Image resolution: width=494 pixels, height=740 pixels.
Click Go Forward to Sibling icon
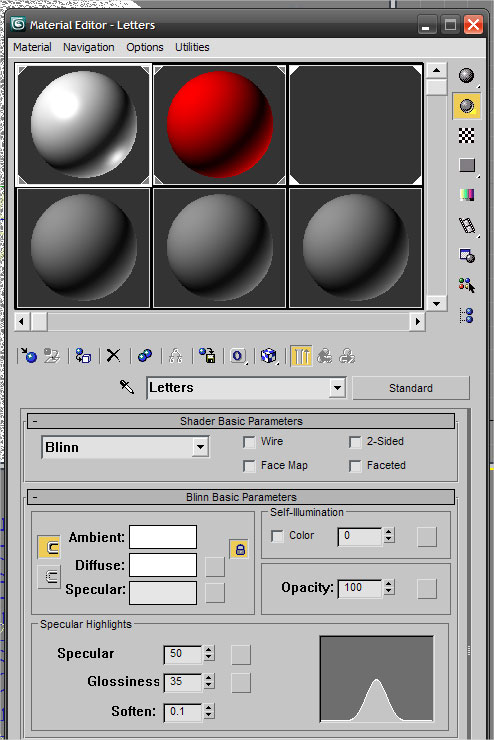(x=347, y=356)
